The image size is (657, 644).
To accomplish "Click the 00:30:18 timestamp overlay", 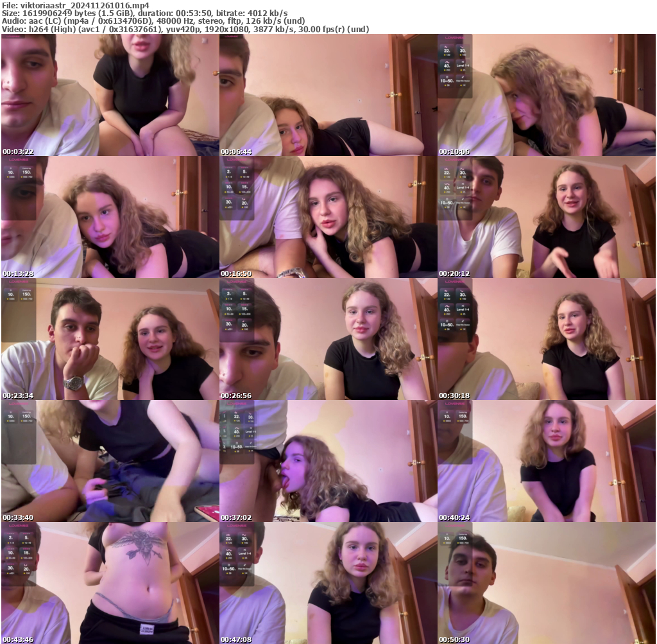I will pos(454,395).
